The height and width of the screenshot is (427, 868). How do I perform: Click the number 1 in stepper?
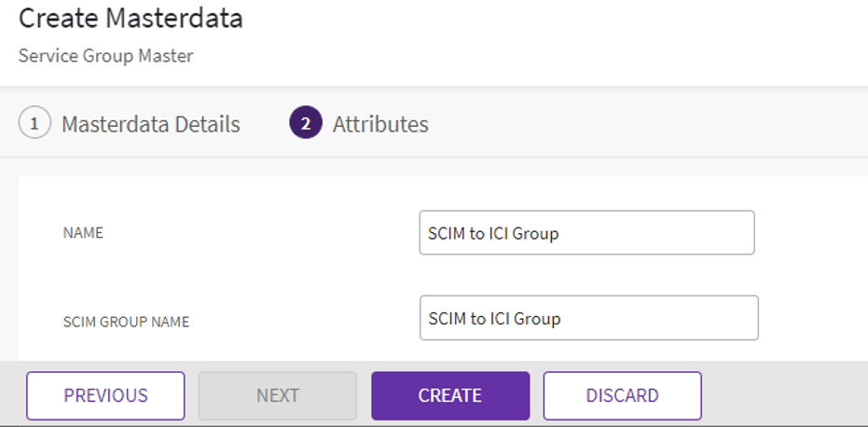coord(34,123)
